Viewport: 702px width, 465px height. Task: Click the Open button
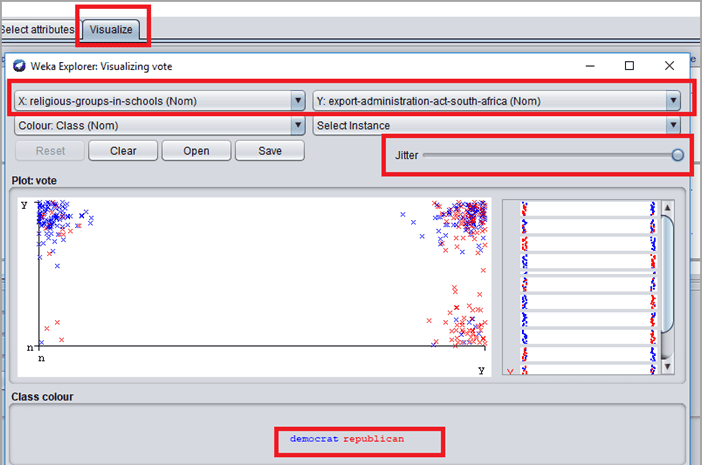pyautogui.click(x=196, y=151)
